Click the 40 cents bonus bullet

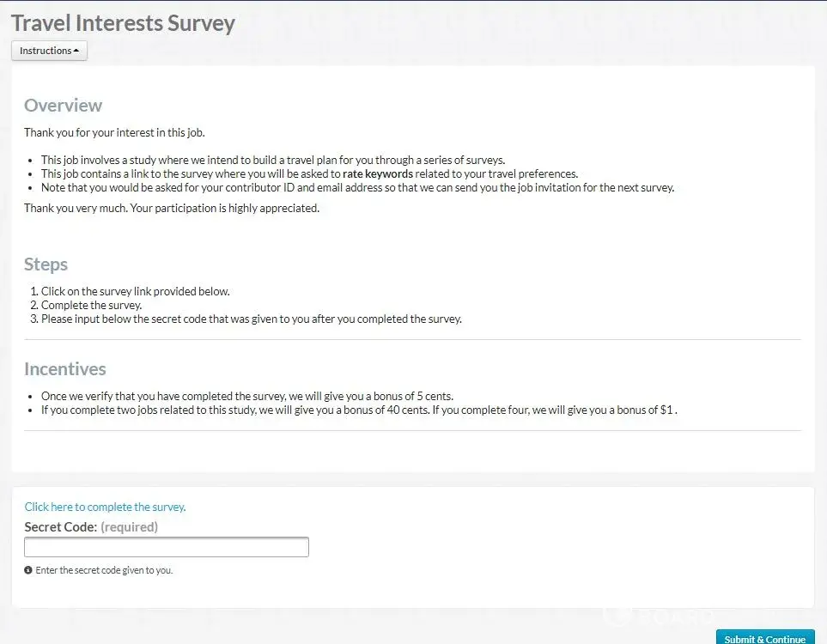tap(358, 410)
